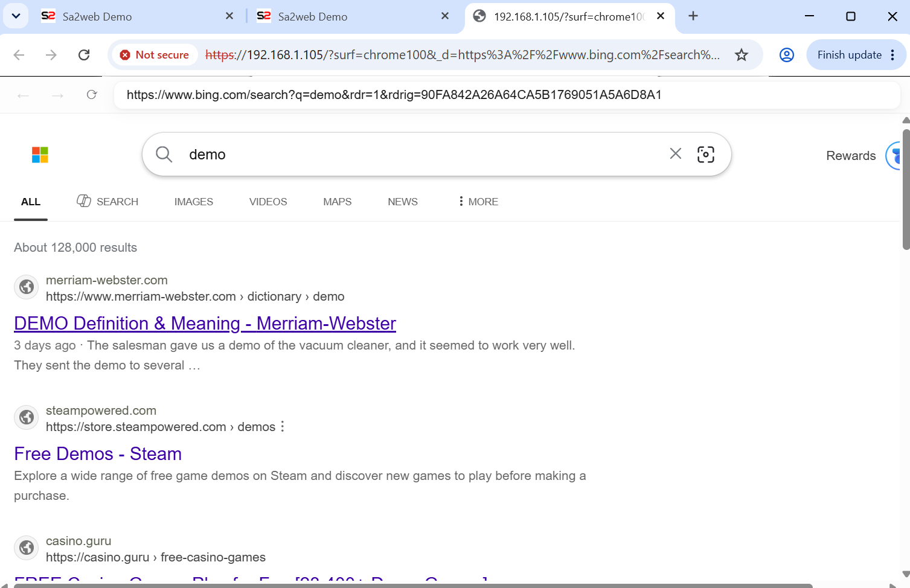
Task: Click the inner page back arrow
Action: pos(24,95)
